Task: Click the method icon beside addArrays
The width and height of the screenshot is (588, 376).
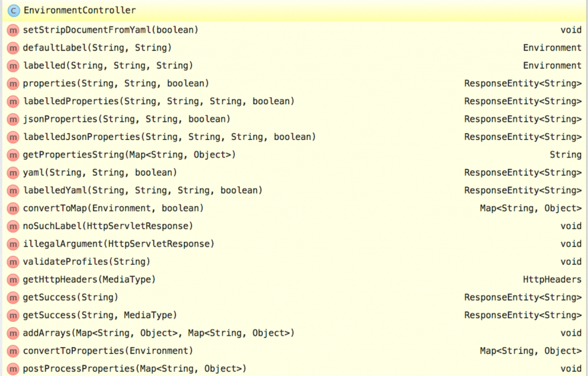Action: click(x=12, y=332)
